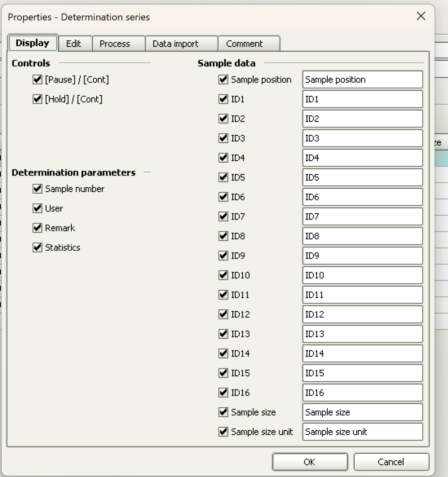Viewport: 448px width, 477px height.
Task: Toggle the [Hold] / [Cont] checkbox
Action: 37,99
